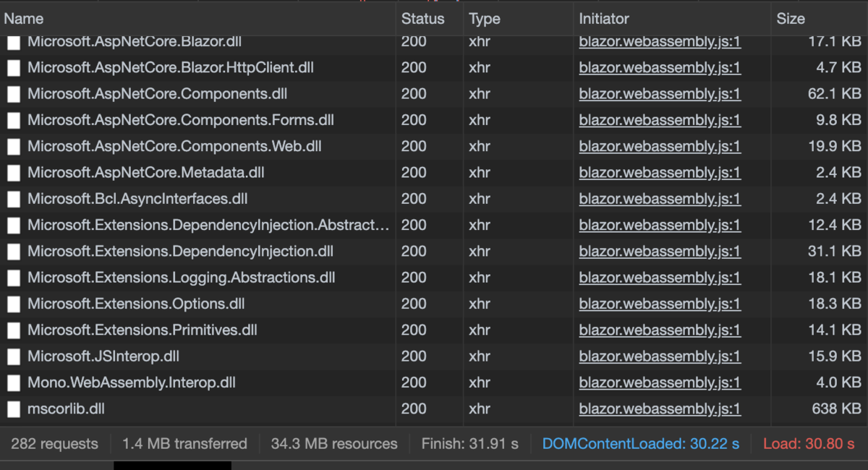Image resolution: width=868 pixels, height=470 pixels.
Task: Click the file icon for Microsoft.AspNetCore.Components.dll
Action: click(x=14, y=94)
